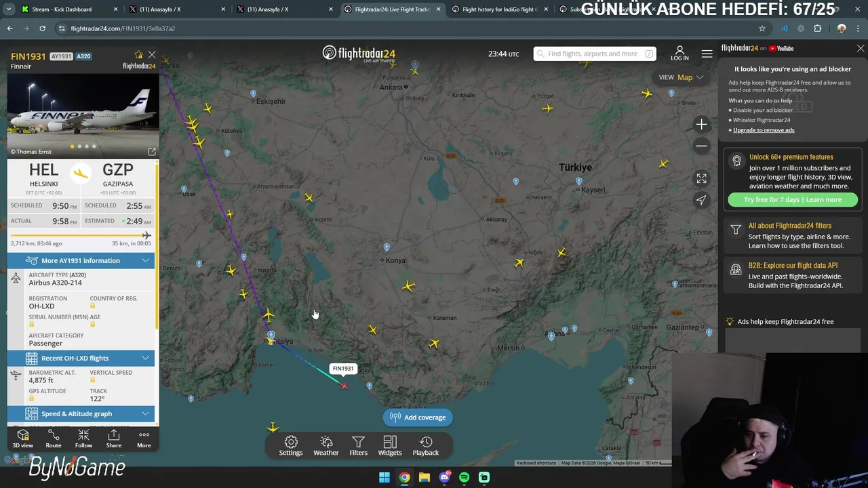Select Flightradar24 Live Flight Tracker tab

[x=393, y=9]
